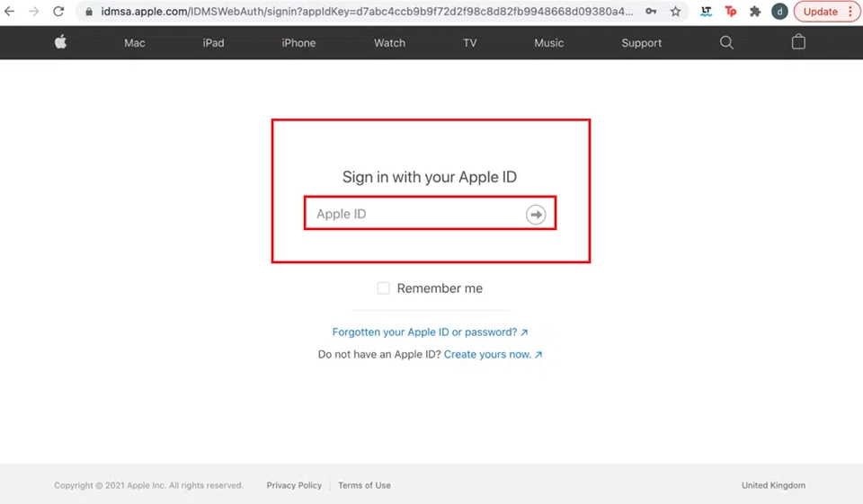Screen dimensions: 863x504
Task: Open the Support menu item
Action: pyautogui.click(x=641, y=43)
